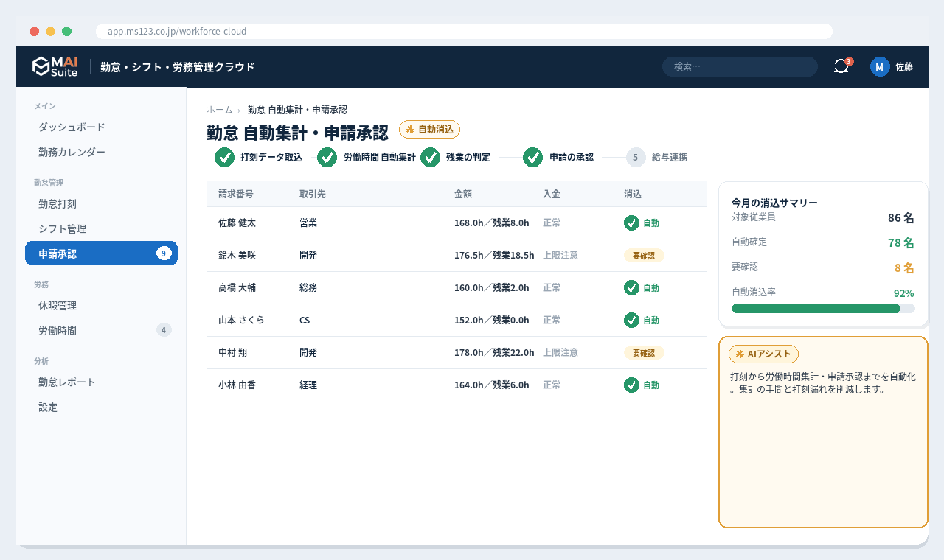The width and height of the screenshot is (944, 560).
Task: Click the 経理 department cell
Action: point(308,385)
